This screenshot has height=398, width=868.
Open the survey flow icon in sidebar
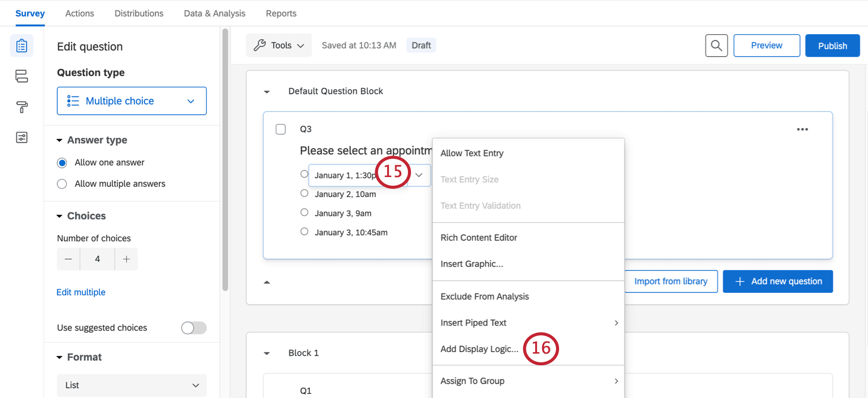click(21, 77)
